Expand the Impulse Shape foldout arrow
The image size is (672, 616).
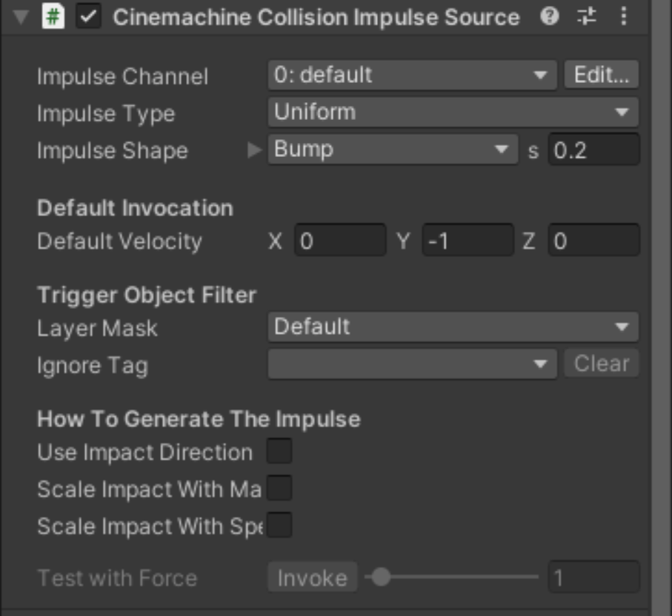click(x=255, y=150)
